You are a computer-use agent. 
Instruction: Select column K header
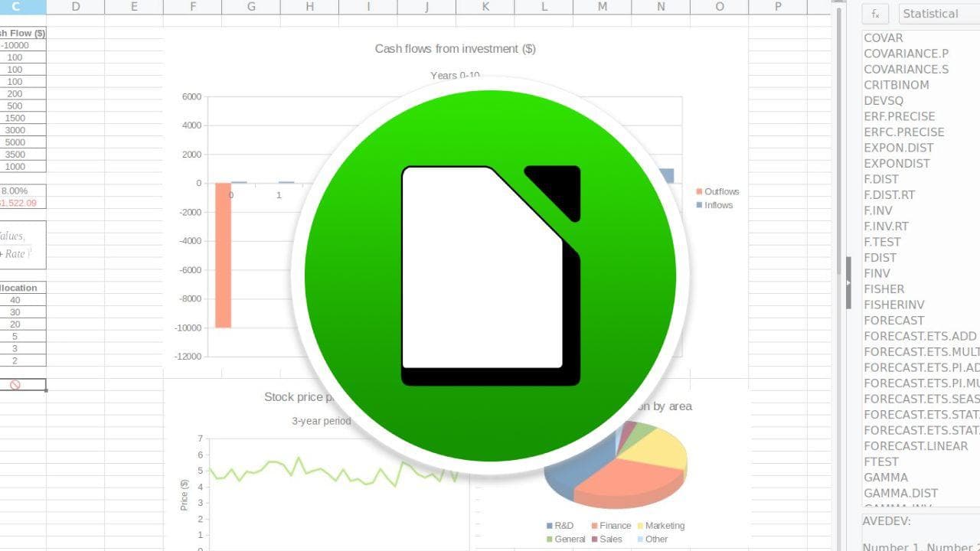pos(485,7)
